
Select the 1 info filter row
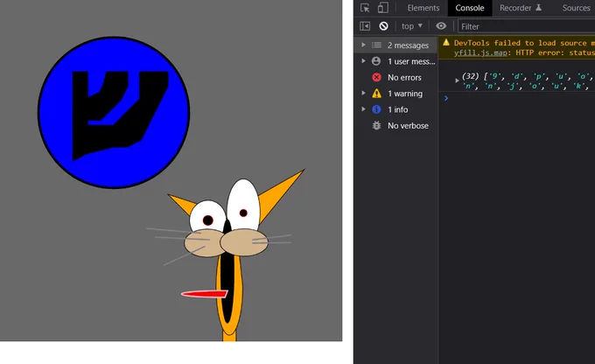tap(395, 109)
